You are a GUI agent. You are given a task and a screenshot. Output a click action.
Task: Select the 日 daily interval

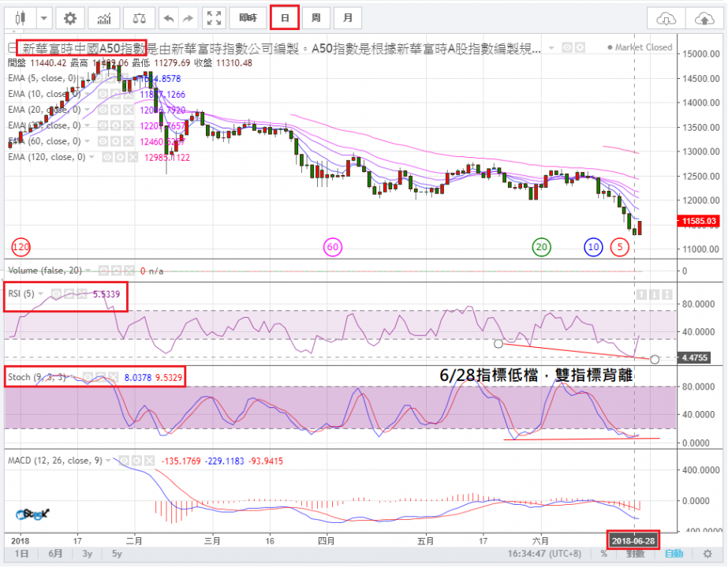pyautogui.click(x=285, y=18)
